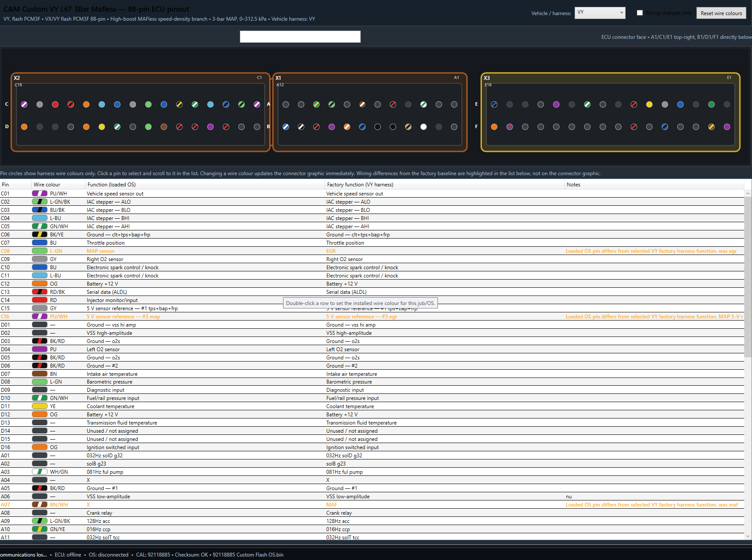Click purple pin in X3 row E
Viewport: 752px width, 560px height.
pos(556,104)
